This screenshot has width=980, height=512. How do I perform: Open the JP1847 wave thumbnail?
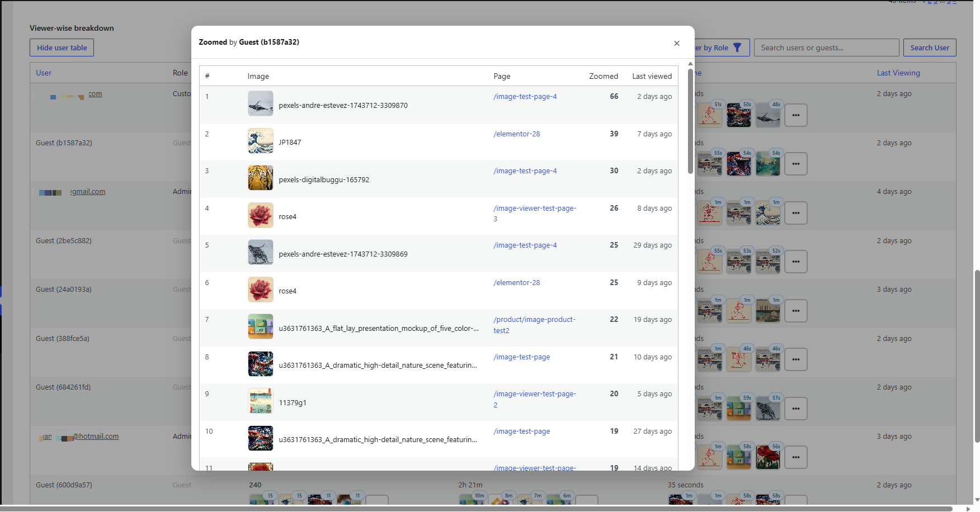(261, 141)
